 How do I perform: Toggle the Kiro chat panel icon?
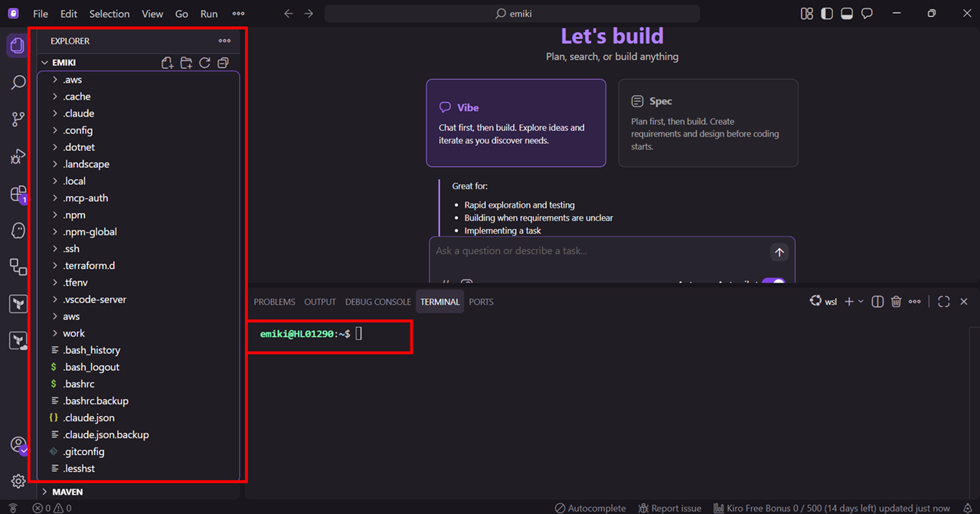[867, 14]
